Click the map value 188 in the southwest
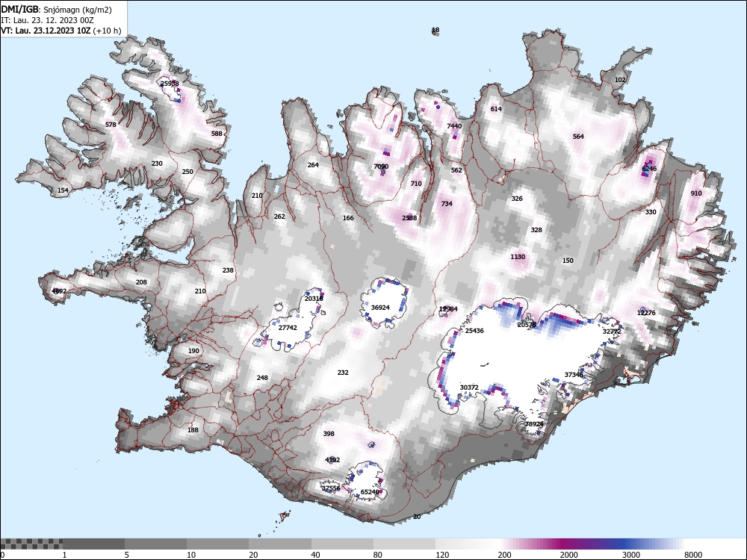The image size is (747, 560). pos(193,430)
